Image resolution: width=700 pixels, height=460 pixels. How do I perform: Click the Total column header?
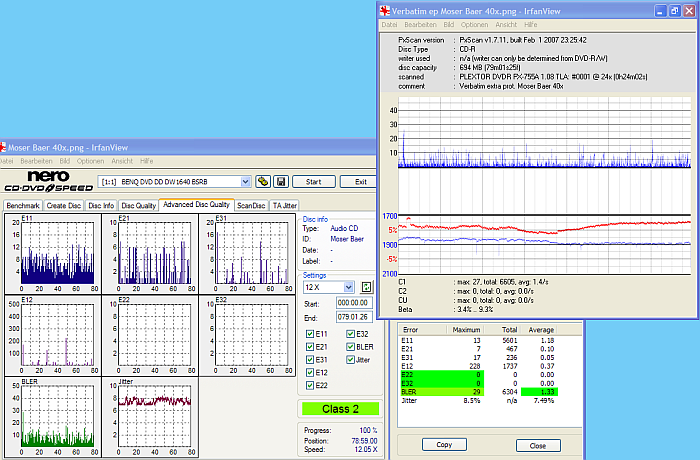coord(503,330)
